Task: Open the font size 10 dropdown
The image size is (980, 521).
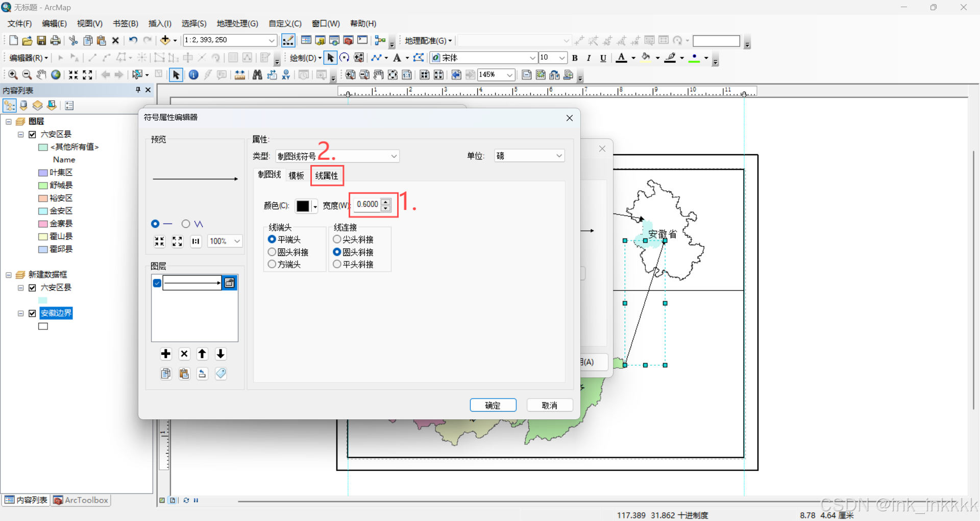Action: point(562,58)
